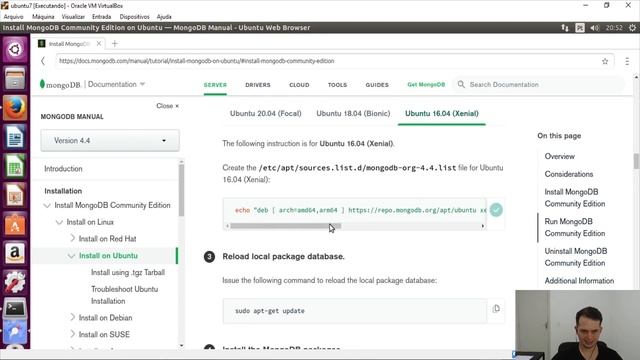Viewport: 640px width, 360px height.
Task: Collapse Install on Linux node
Action: tap(60, 222)
